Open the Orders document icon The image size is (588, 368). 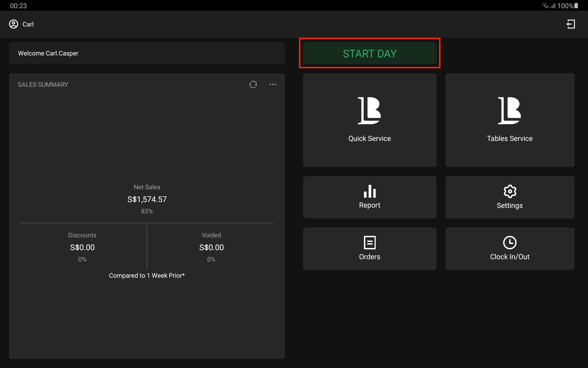click(369, 242)
